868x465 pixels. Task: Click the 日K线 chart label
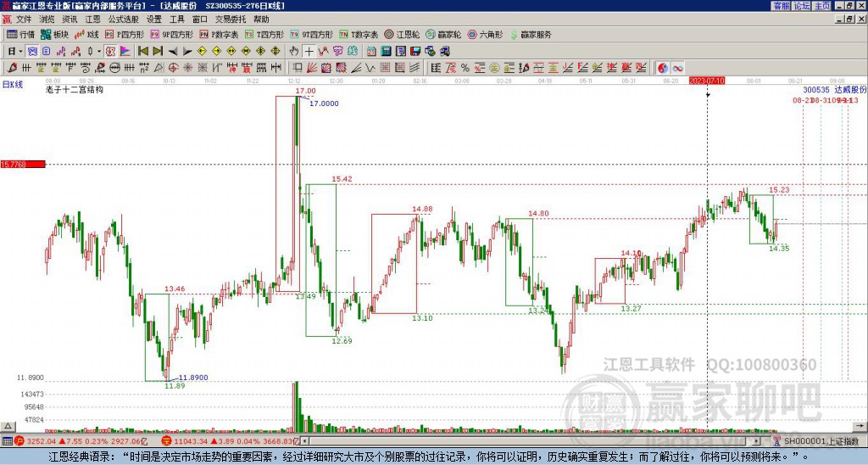point(12,85)
